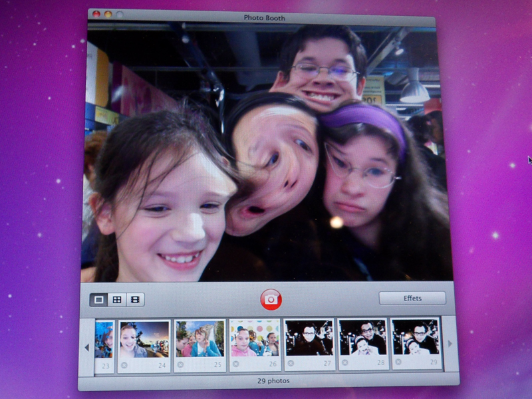Select photo thumbnail number 23

pos(104,339)
